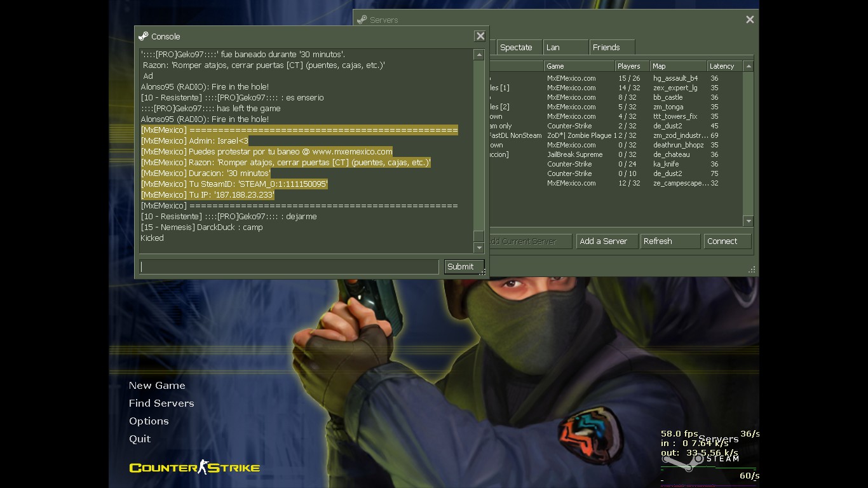Connect to the selected server
This screenshot has width=868, height=488.
[728, 241]
